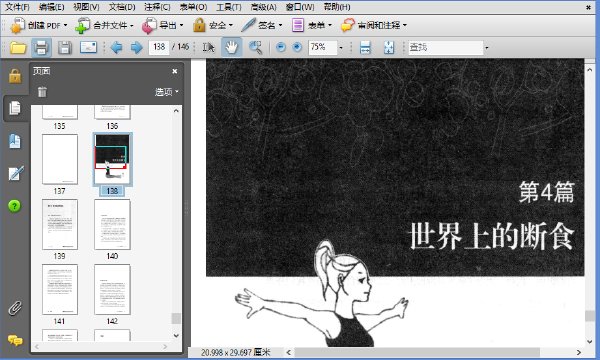Viewport: 600px width, 360px height.
Task: Open the Combine Files (合并文件) tool
Action: point(104,26)
